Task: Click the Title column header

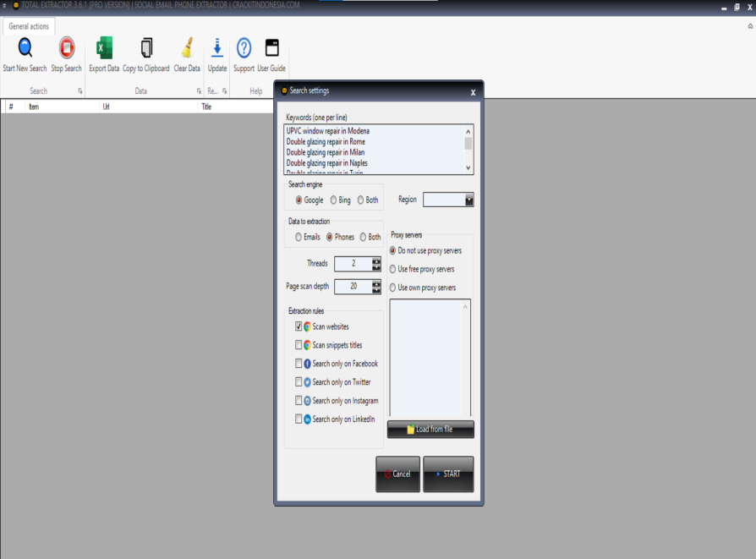Action: point(236,107)
